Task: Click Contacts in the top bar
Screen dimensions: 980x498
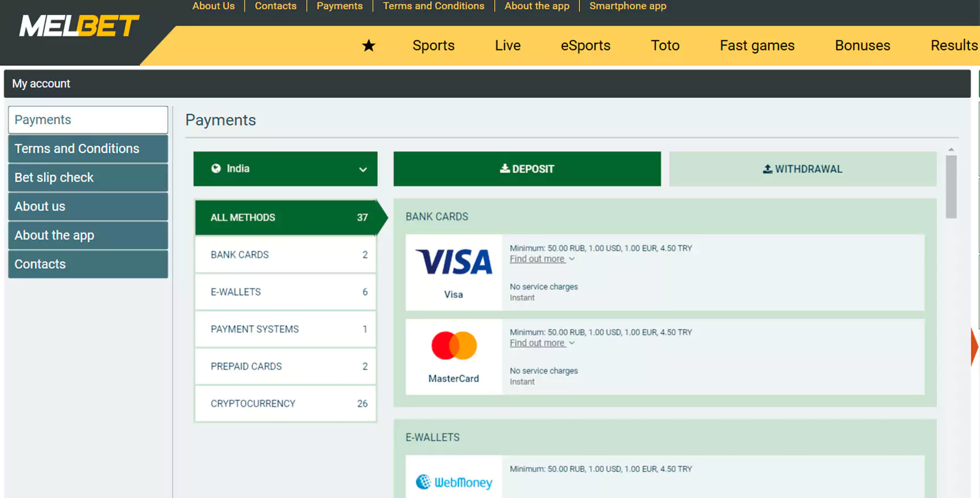Action: click(276, 6)
